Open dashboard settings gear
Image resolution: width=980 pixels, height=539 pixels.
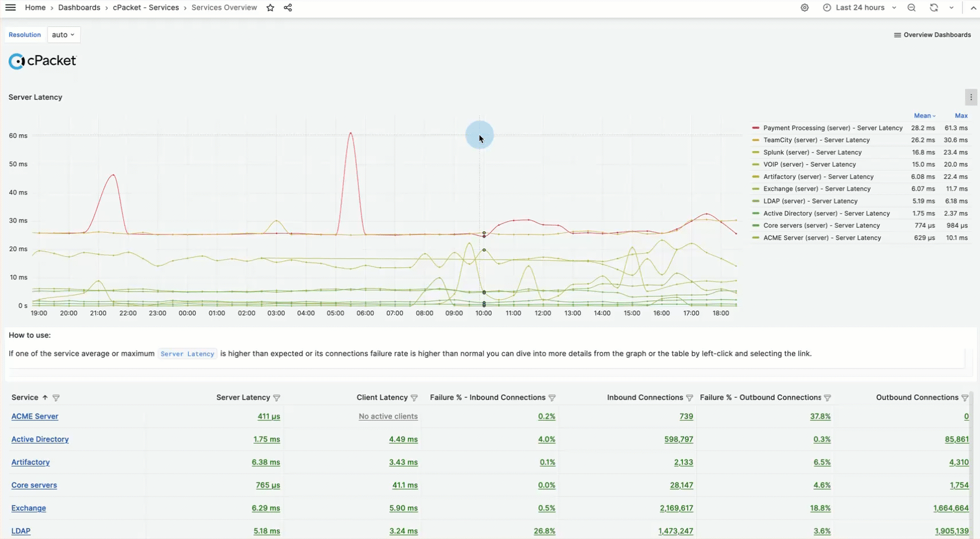pyautogui.click(x=805, y=7)
